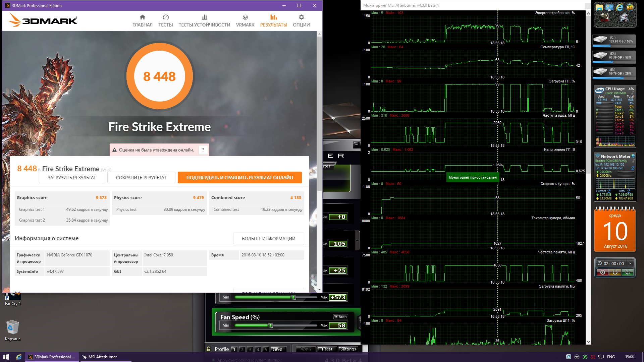Open ОПЦИИ gear icon in 3DMark
The image size is (644, 362).
pos(301,17)
